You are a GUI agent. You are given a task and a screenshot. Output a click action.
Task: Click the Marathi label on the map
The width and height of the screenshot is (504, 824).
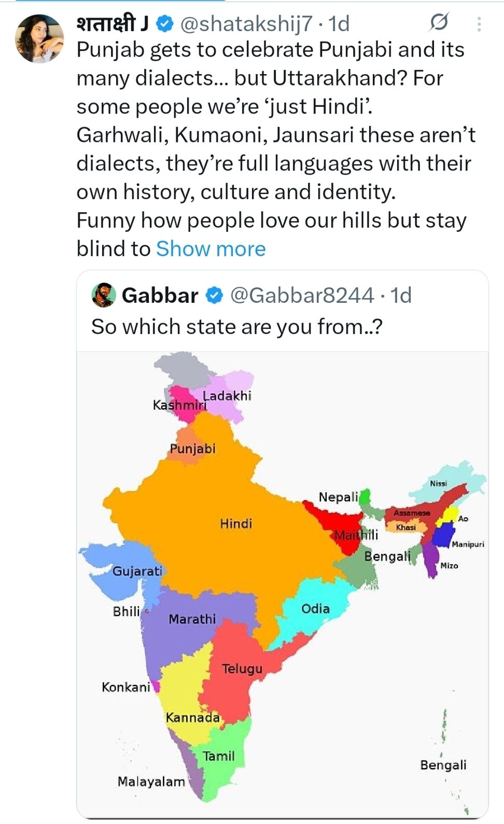pyautogui.click(x=192, y=619)
